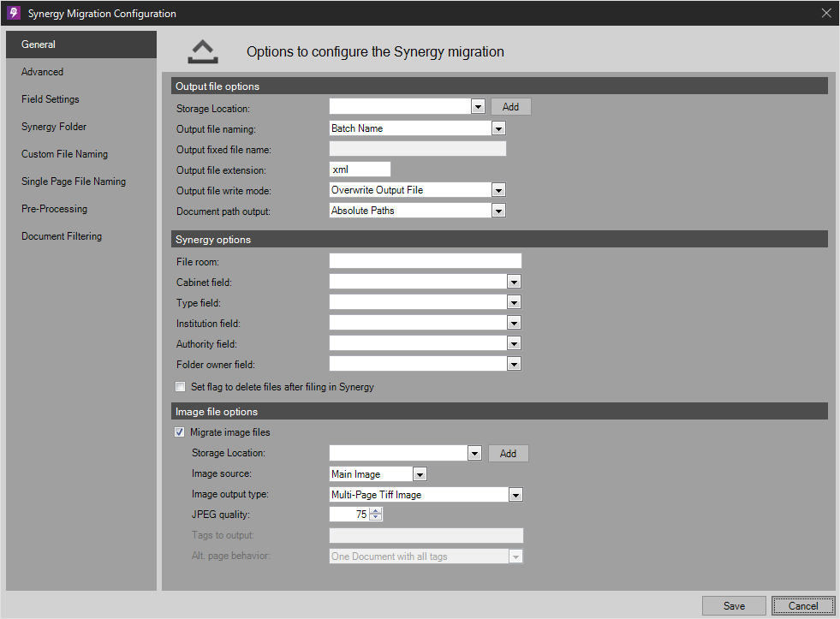Click the upload tray icon beside heading
The image size is (840, 619).
pyautogui.click(x=203, y=52)
